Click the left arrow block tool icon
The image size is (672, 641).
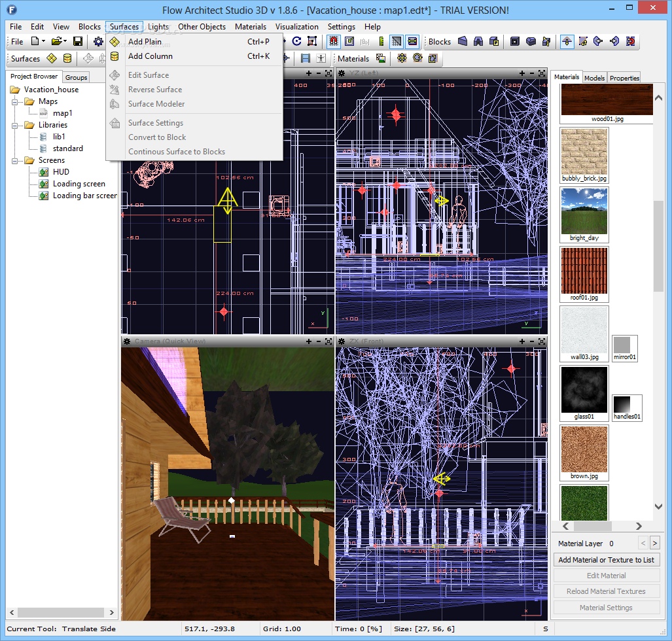[x=598, y=41]
